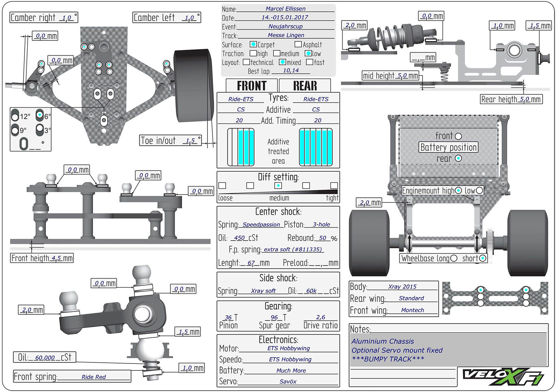This screenshot has width=557, height=392.
Task: Switch to the FRONT tab header
Action: pyautogui.click(x=252, y=86)
